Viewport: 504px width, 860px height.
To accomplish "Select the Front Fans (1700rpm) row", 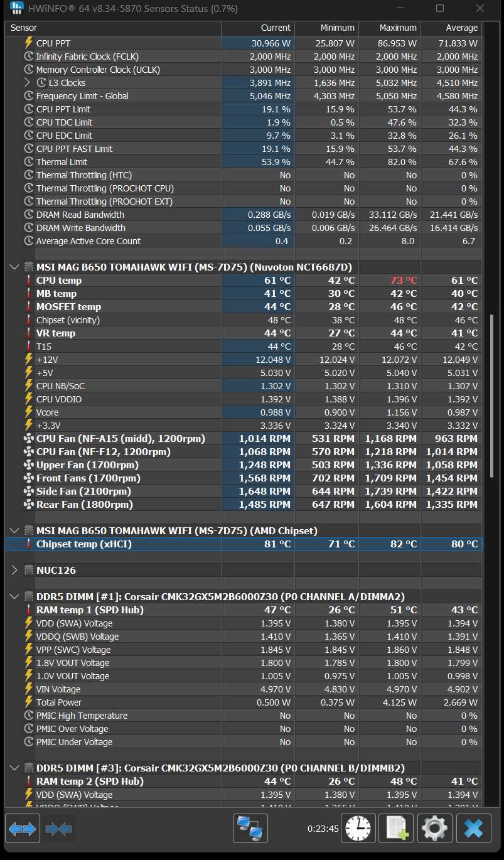I will (244, 478).
